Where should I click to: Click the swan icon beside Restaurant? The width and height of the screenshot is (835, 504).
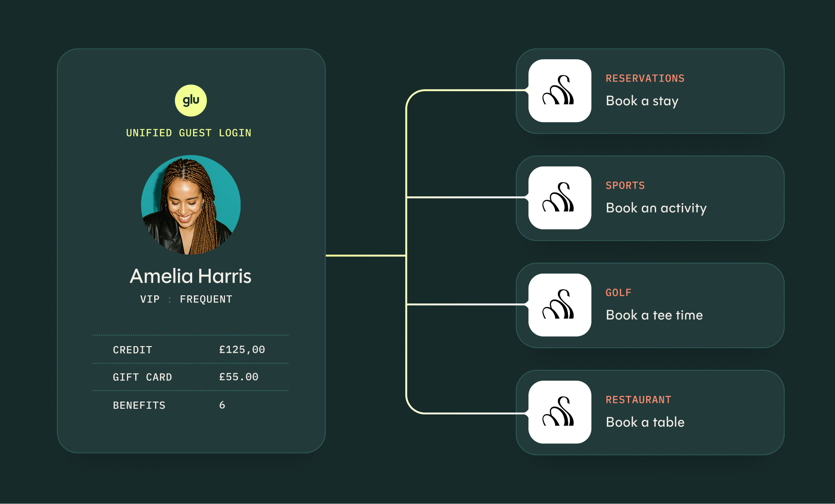point(560,412)
